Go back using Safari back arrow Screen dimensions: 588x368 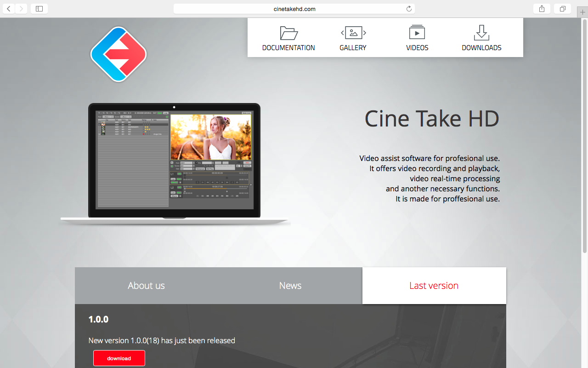pos(9,9)
